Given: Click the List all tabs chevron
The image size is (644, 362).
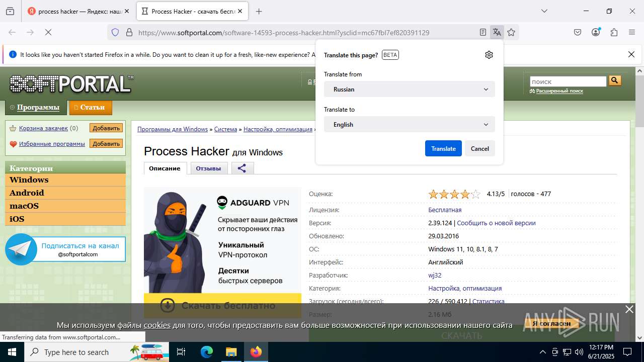Looking at the screenshot, I should [544, 11].
